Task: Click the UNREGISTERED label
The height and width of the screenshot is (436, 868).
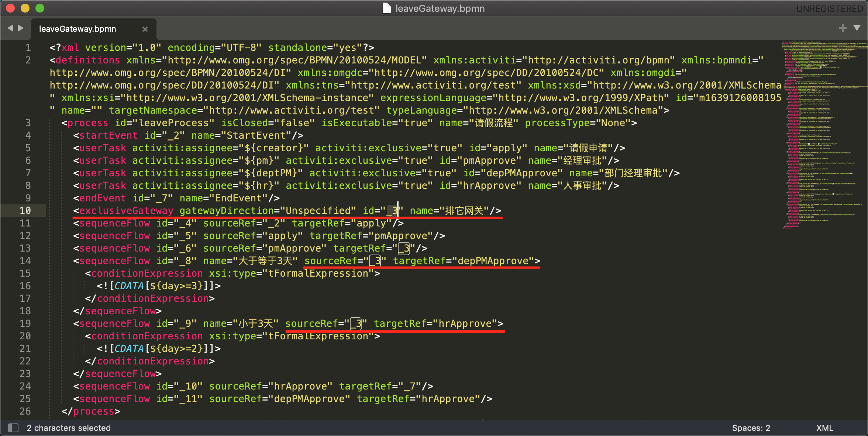Action: [829, 8]
